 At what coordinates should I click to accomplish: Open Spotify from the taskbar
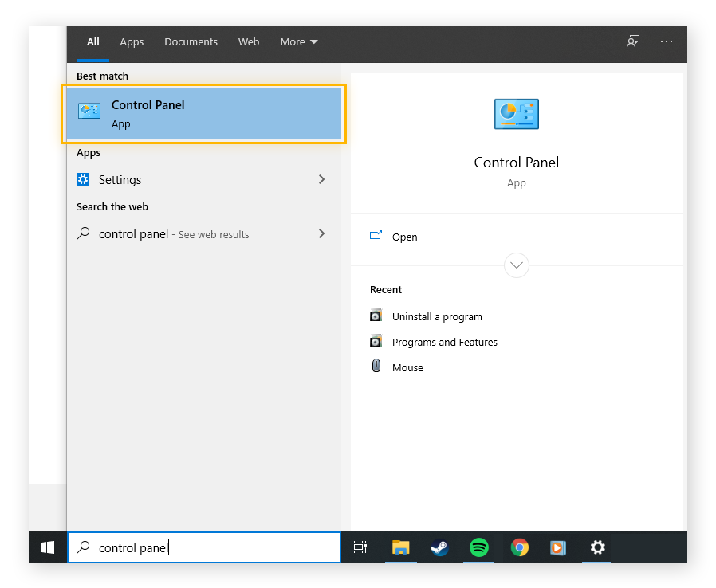tap(478, 547)
